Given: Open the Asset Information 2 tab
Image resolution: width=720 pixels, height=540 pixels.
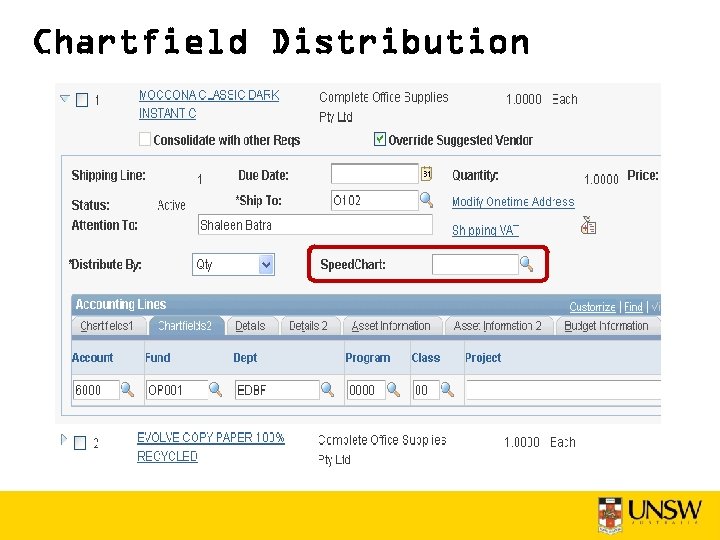Looking at the screenshot, I should tap(498, 326).
